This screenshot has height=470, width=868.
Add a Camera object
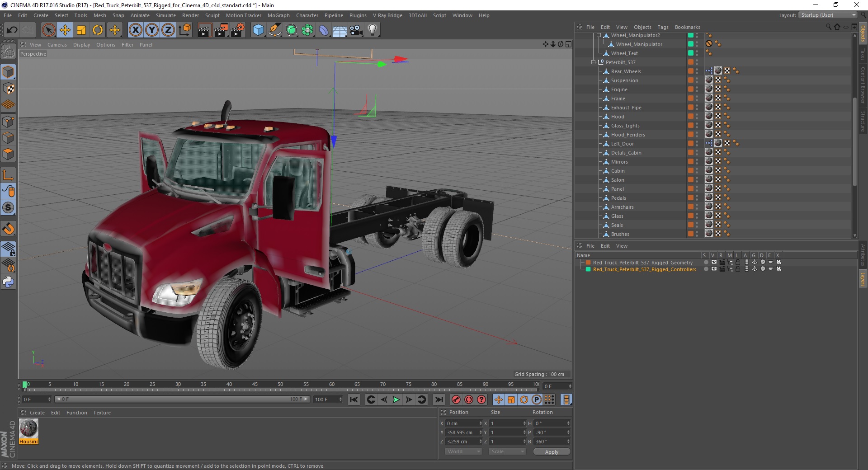[356, 30]
